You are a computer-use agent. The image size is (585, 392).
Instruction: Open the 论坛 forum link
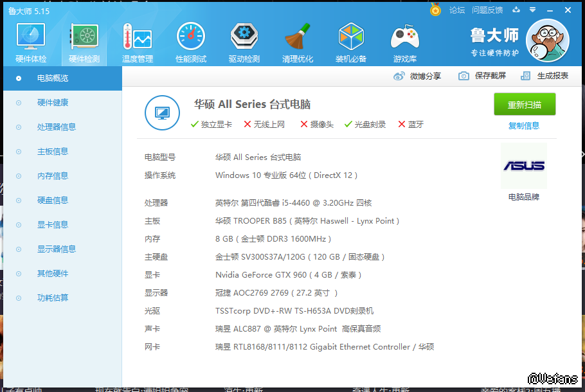456,10
